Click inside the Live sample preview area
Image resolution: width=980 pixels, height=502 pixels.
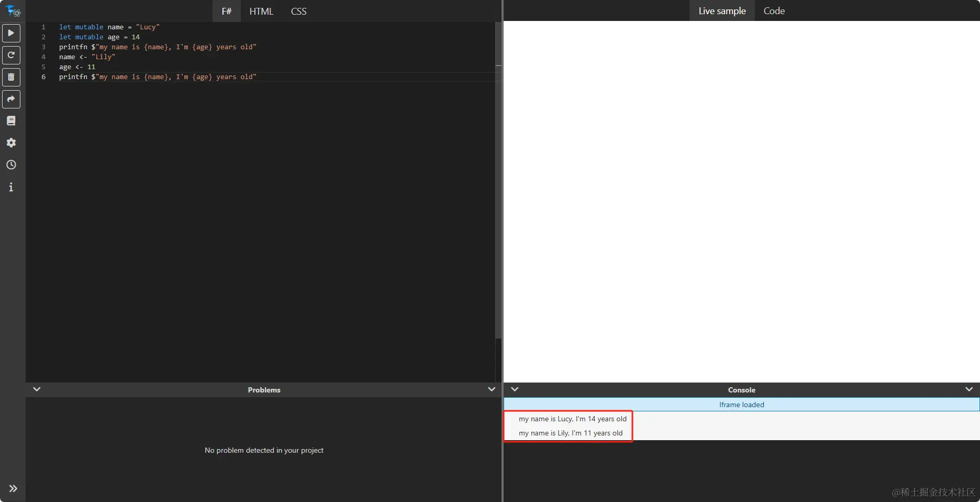(x=741, y=202)
